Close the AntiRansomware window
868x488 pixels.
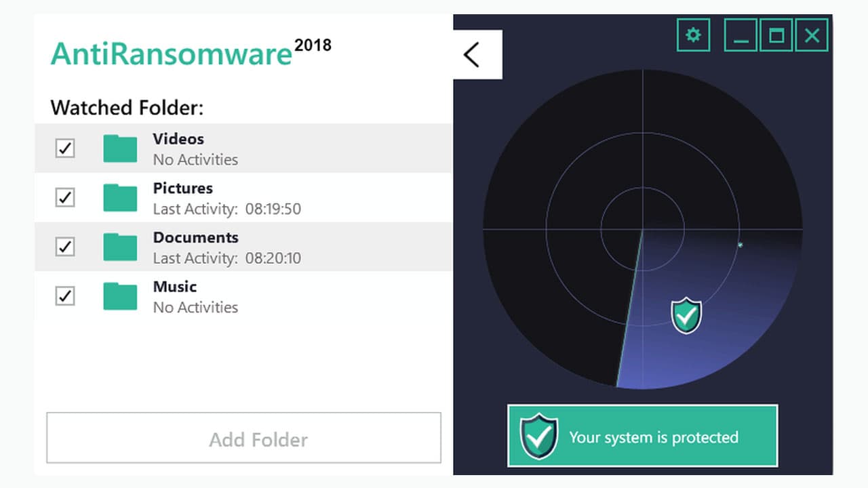[x=812, y=35]
